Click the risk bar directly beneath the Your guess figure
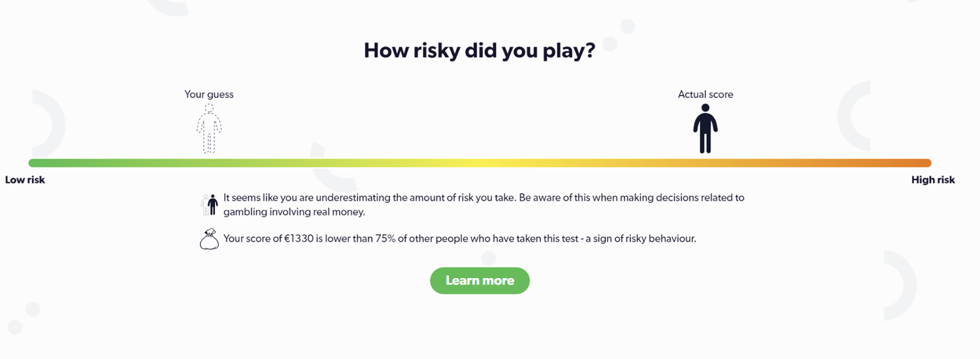Viewport: 980px width, 359px height. tap(209, 163)
